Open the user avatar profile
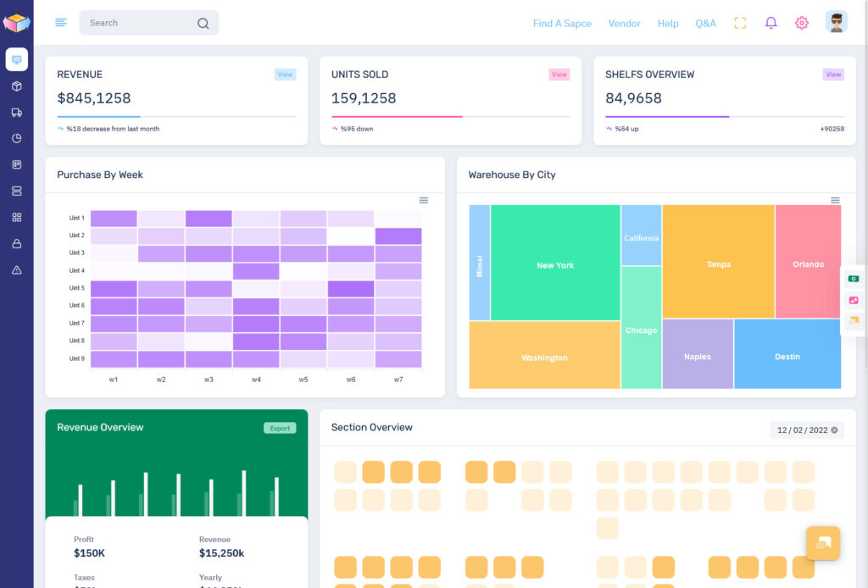The height and width of the screenshot is (588, 868). point(836,22)
